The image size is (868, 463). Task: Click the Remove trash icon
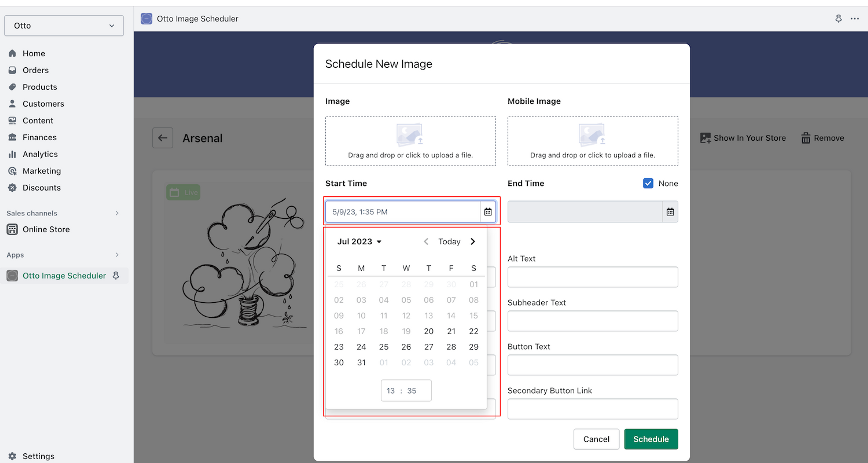[x=806, y=138]
